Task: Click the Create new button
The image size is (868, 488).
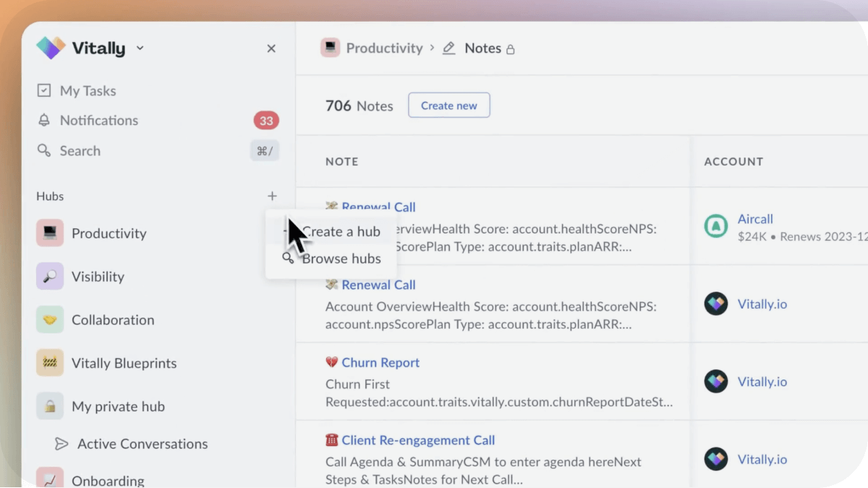Action: pos(448,105)
